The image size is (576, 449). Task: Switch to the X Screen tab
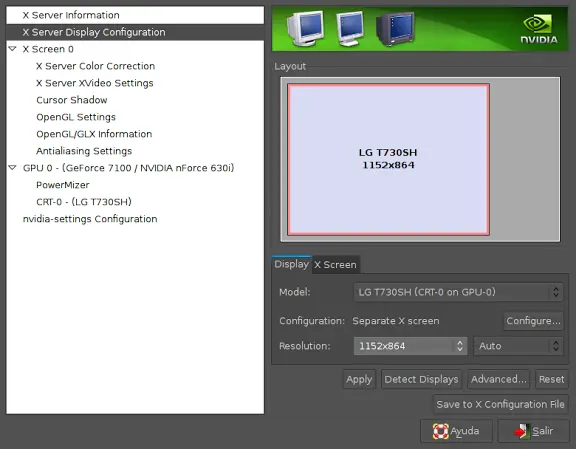coord(335,265)
